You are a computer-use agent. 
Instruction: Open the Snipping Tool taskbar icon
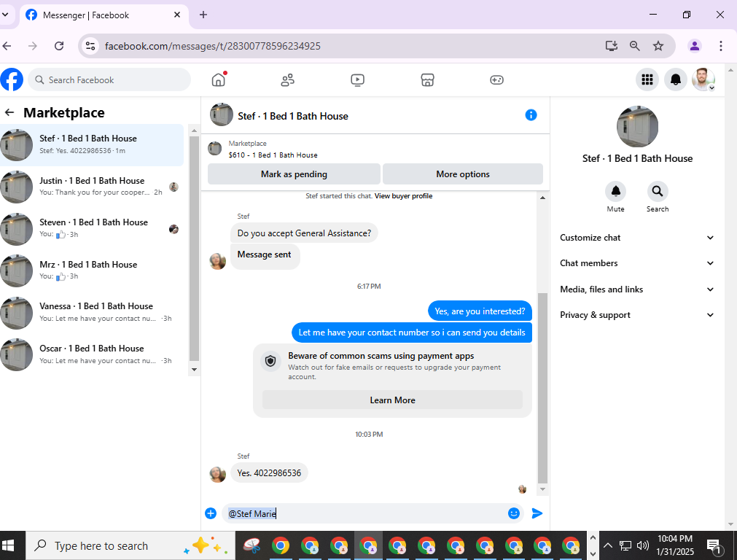(252, 545)
